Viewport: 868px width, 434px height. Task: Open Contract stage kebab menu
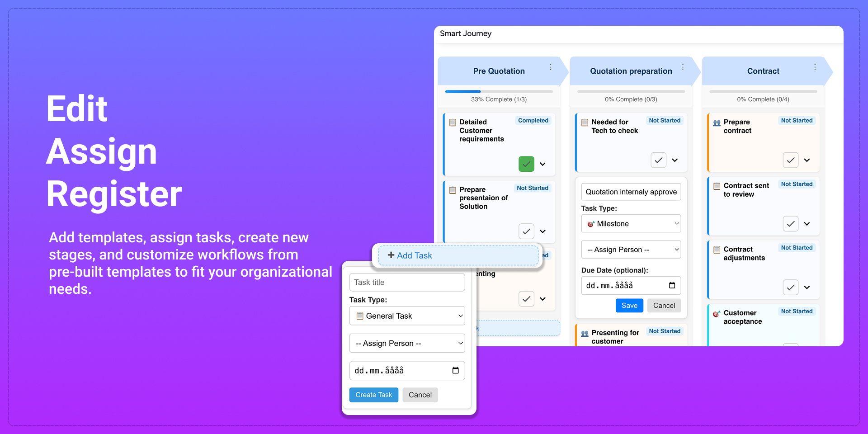pyautogui.click(x=815, y=67)
